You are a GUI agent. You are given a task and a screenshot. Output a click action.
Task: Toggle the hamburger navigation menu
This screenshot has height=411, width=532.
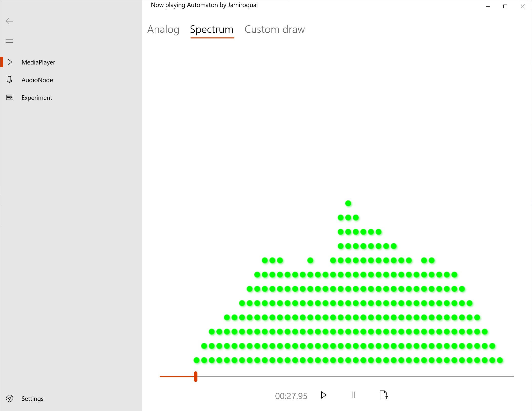(x=9, y=41)
